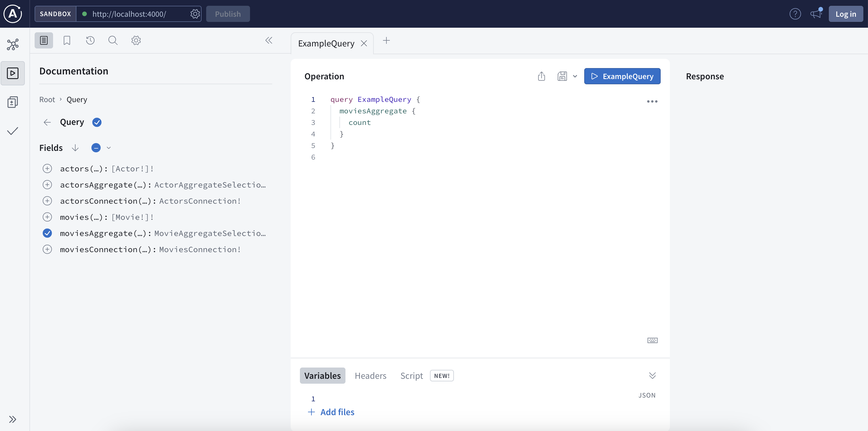Viewport: 868px width, 431px height.
Task: Open the documentation settings gear
Action: pyautogui.click(x=136, y=40)
